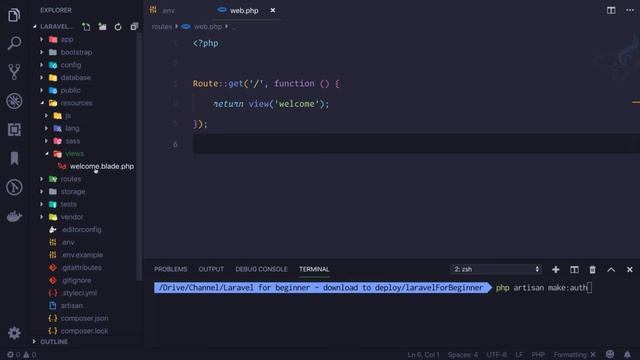Open the terminal selector dropdown '2: zsh'

coord(496,269)
